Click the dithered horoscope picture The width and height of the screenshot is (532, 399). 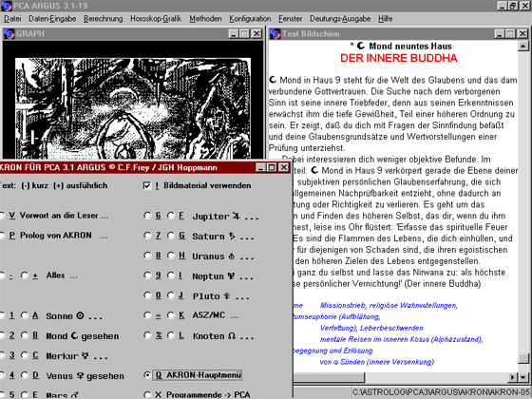click(133, 108)
